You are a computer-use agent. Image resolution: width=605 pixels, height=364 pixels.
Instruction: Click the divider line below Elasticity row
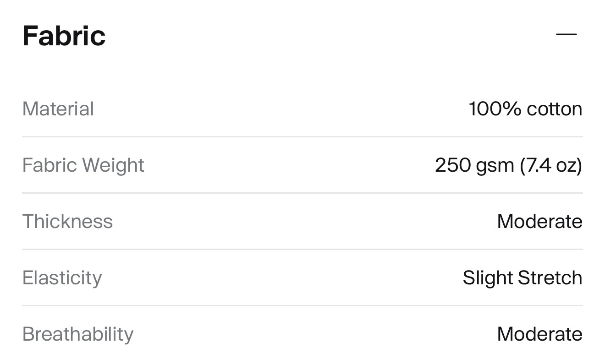click(302, 305)
